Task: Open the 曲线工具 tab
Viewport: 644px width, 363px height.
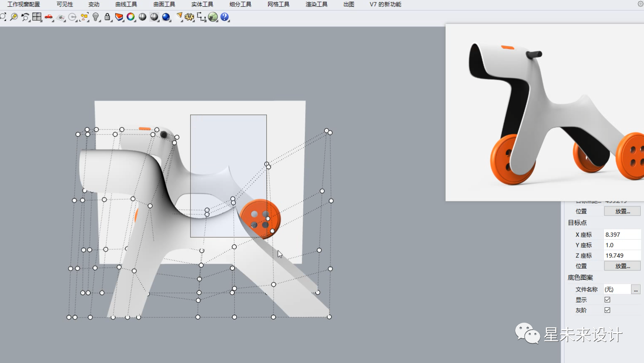Action: [126, 4]
